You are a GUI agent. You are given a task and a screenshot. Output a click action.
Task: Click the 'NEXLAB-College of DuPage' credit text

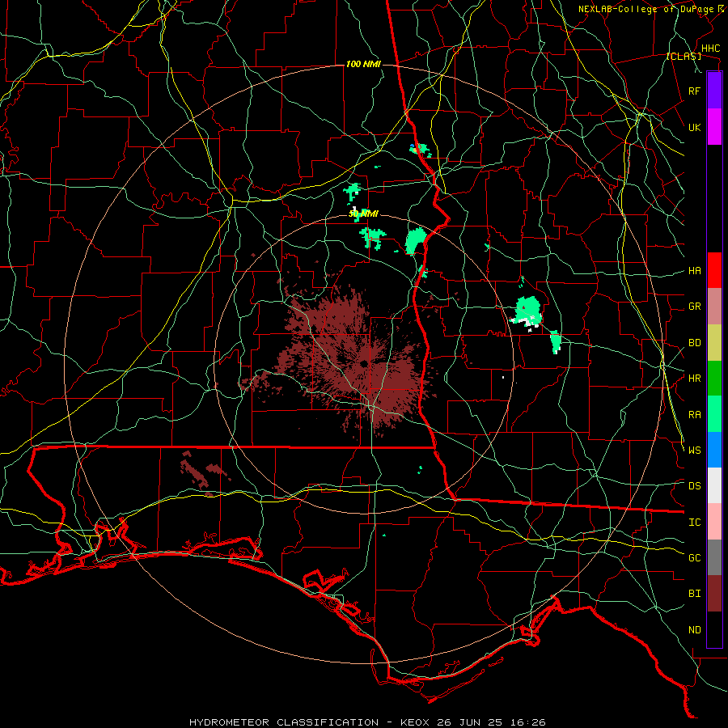pyautogui.click(x=645, y=9)
